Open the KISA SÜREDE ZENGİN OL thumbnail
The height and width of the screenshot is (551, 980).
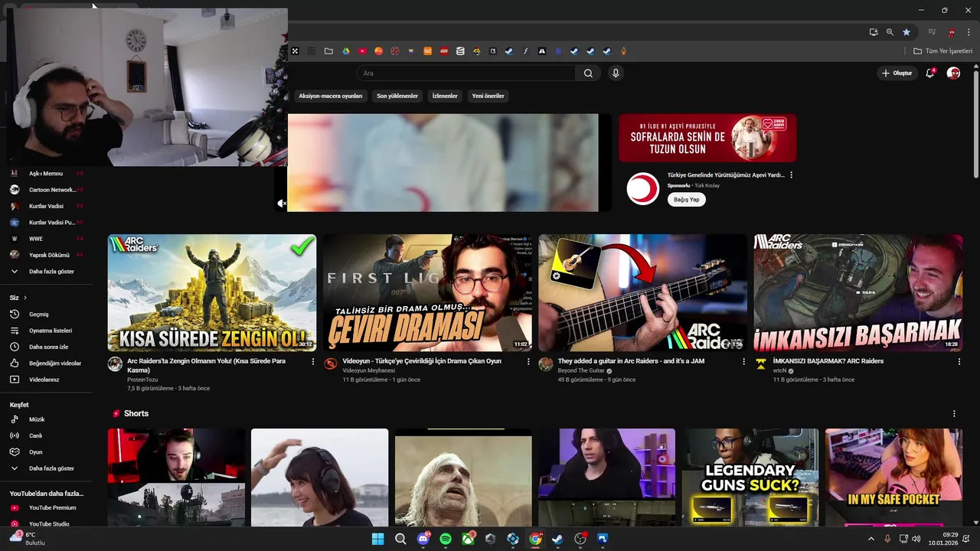212,293
